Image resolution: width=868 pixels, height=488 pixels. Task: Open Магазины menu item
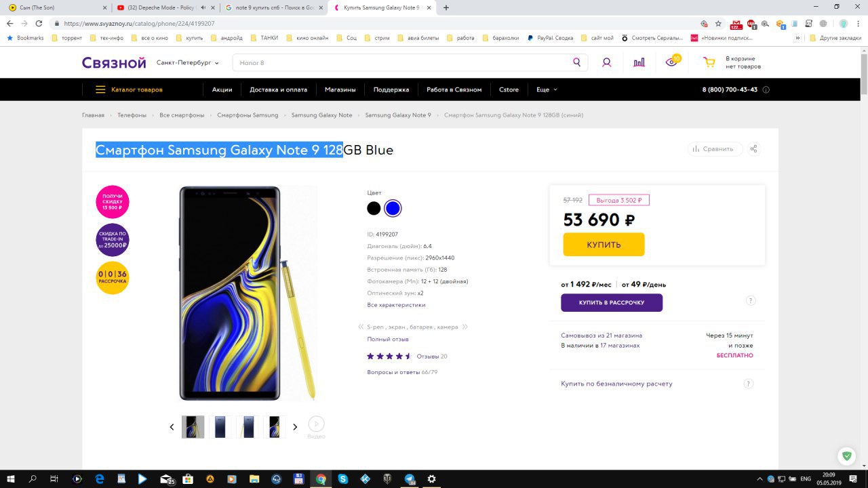pyautogui.click(x=340, y=89)
